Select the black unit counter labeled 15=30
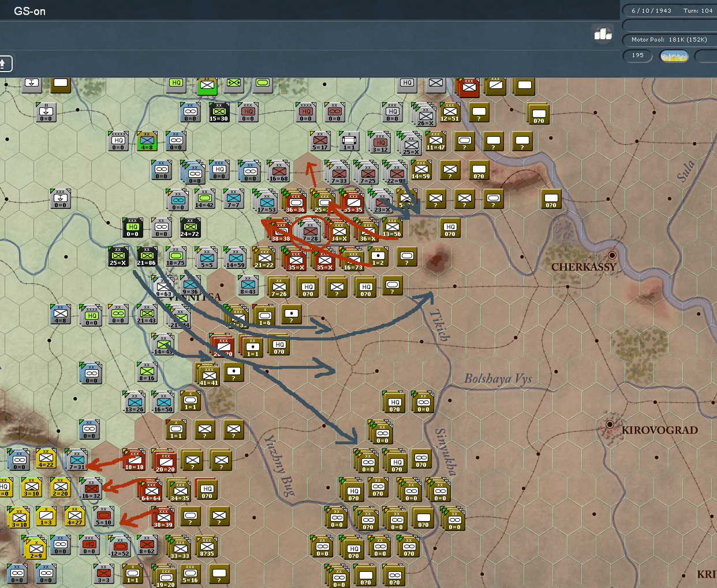The height and width of the screenshot is (588, 717). 219,113
